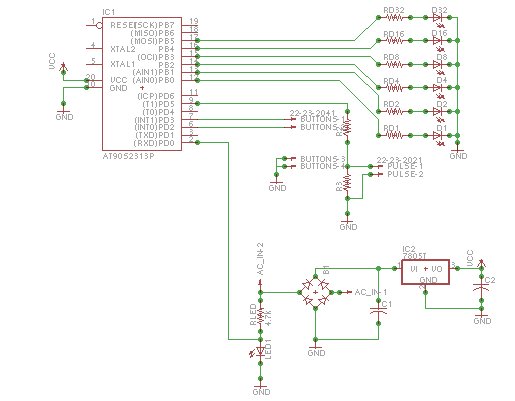The height and width of the screenshot is (401, 515).
Task: Click the D2 LED diode symbol
Action: (x=438, y=114)
